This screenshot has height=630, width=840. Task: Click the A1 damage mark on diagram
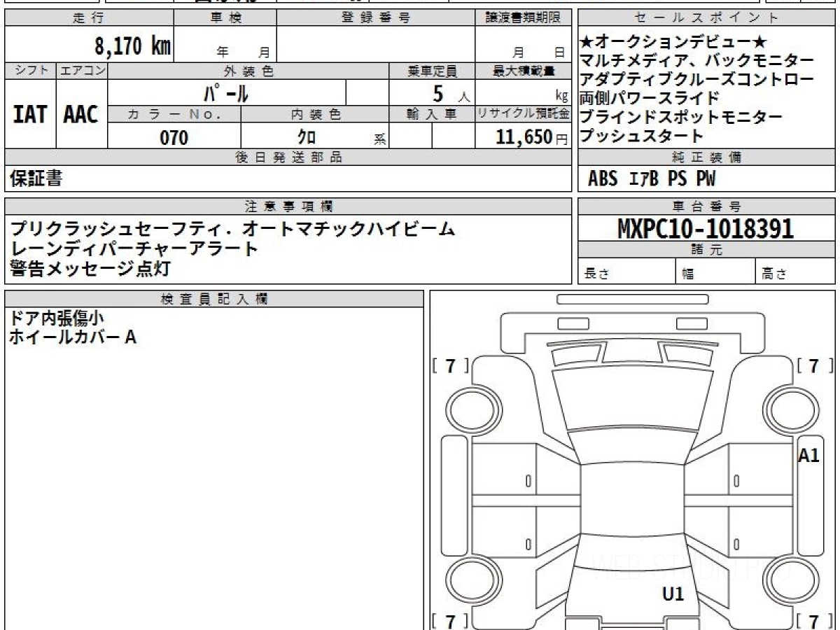(808, 456)
